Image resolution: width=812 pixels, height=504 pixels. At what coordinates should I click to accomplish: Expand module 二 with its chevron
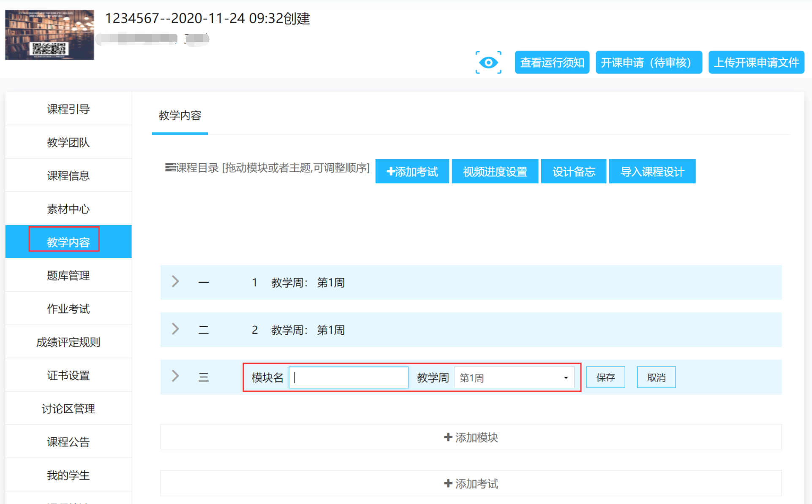[x=176, y=329]
